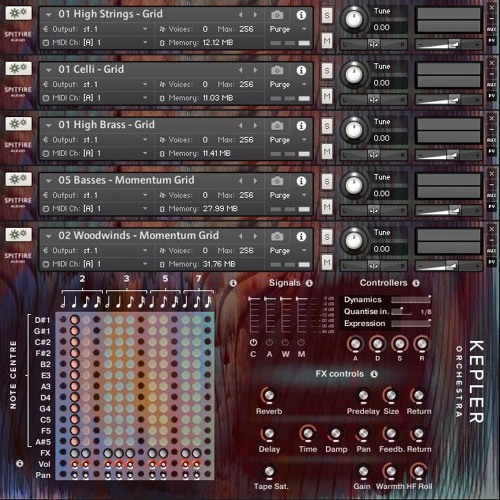Image resolution: width=500 pixels, height=500 pixels.
Task: Open MIDI Ch dropdown for 02 Woodwinds
Action: click(145, 264)
